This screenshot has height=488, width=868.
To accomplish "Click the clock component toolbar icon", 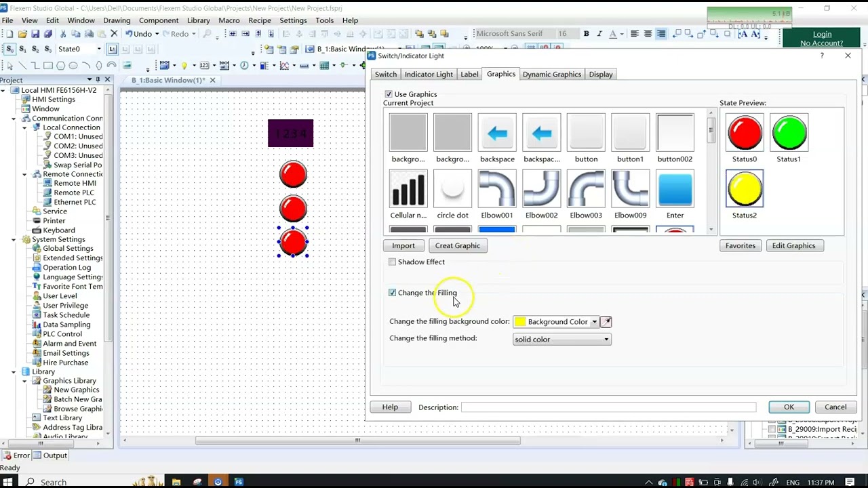I will point(244,66).
